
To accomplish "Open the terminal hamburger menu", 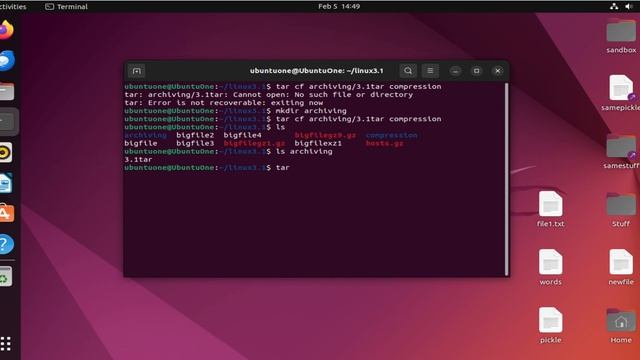I will (x=430, y=71).
